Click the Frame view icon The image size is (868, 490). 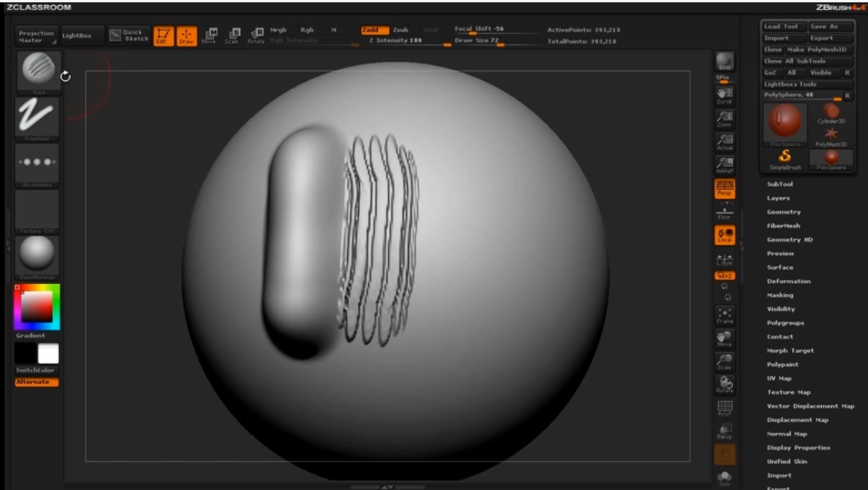coord(725,314)
